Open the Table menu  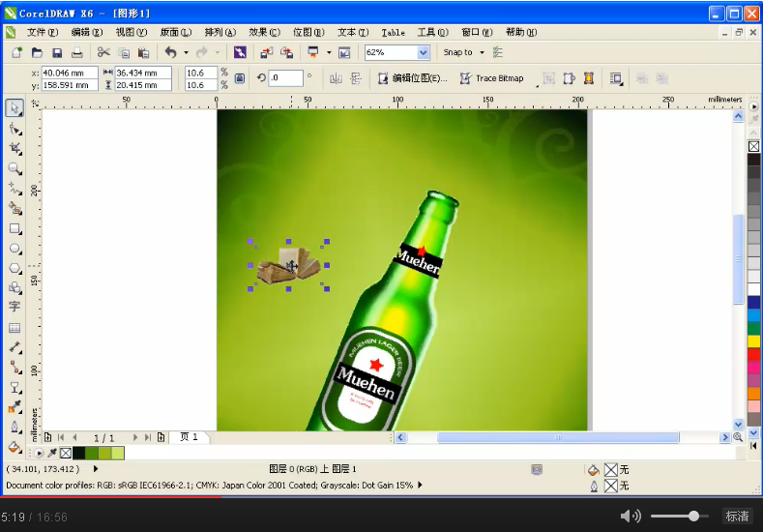394,32
